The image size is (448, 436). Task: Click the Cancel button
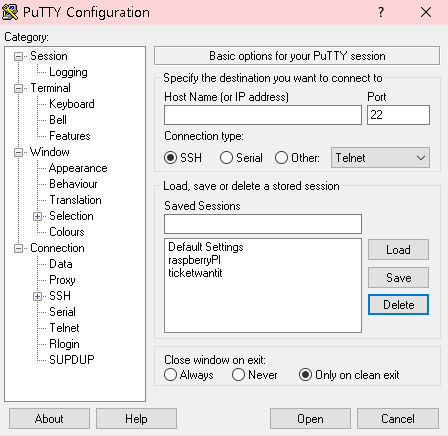click(398, 419)
